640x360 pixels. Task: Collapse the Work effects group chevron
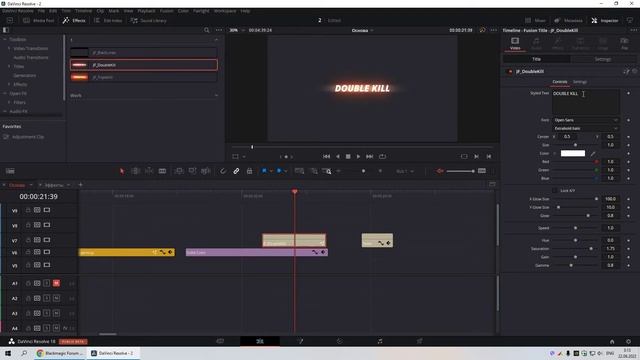[x=216, y=96]
